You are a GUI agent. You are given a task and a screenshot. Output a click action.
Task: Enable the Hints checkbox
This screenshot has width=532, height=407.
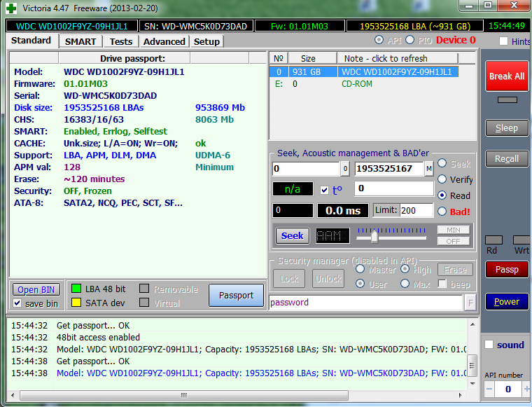point(503,41)
